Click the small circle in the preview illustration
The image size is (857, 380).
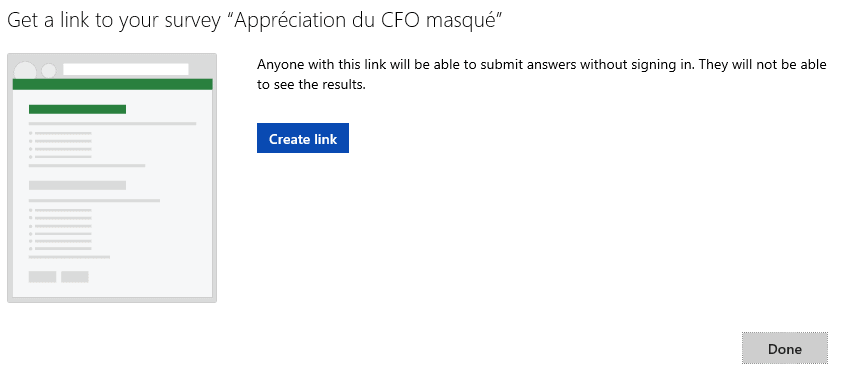tap(49, 71)
